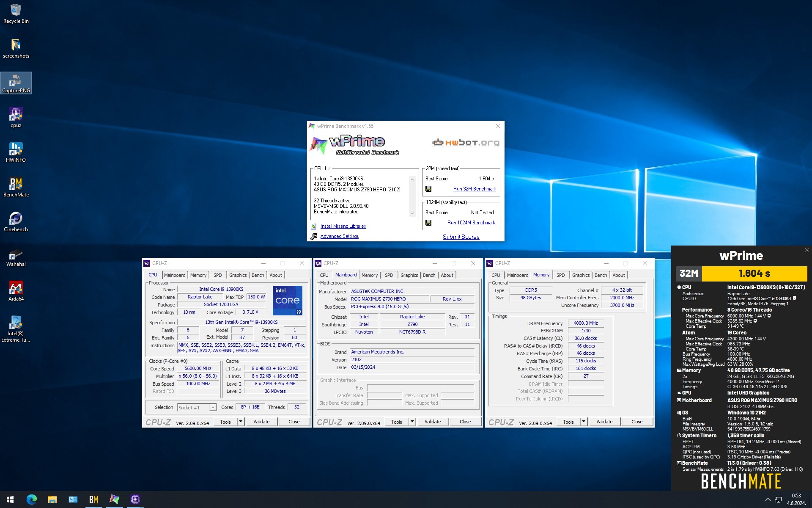Select About tab in Memory CPU-Z window
This screenshot has height=508, width=812.
[x=619, y=275]
